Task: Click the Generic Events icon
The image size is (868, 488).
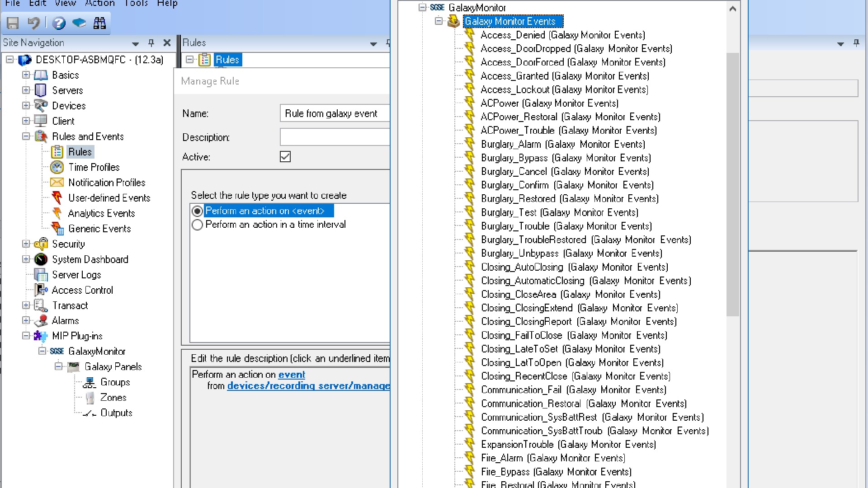Action: [57, 229]
